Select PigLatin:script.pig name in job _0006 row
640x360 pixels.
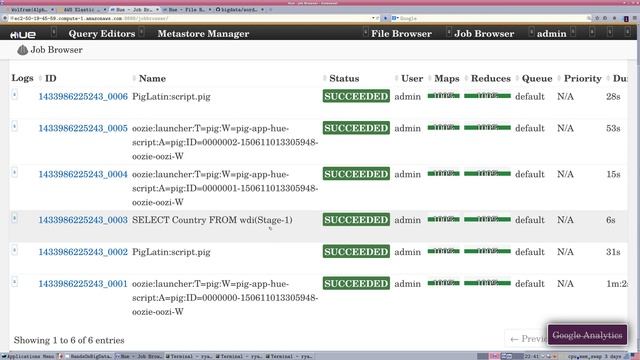tap(171, 97)
